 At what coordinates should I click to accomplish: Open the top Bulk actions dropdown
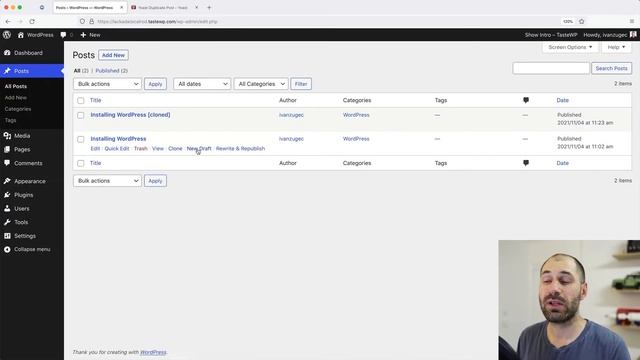pos(107,84)
